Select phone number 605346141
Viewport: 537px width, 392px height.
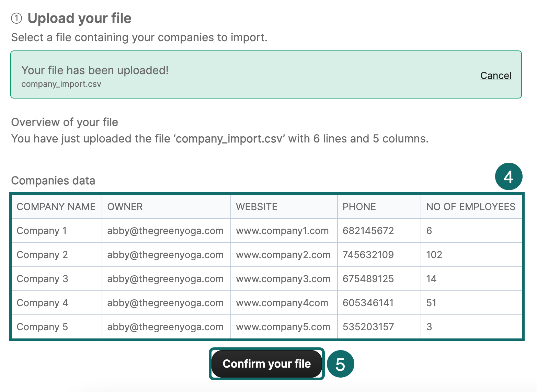pos(368,303)
